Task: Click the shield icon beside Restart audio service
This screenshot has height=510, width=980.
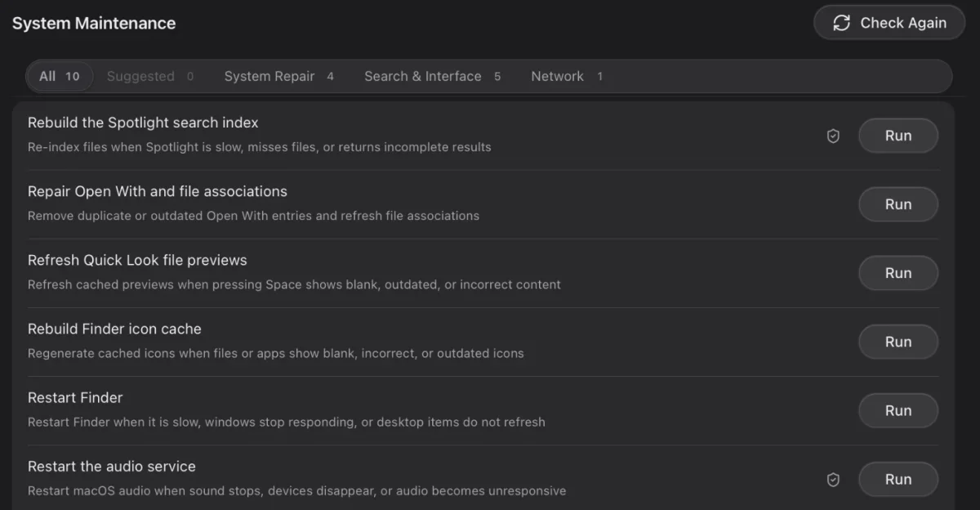Action: pyautogui.click(x=833, y=480)
